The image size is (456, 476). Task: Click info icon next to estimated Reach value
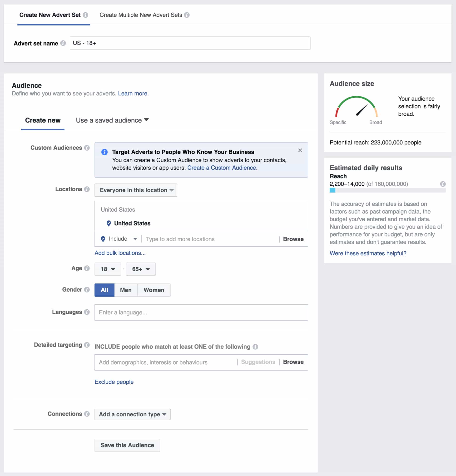click(443, 184)
